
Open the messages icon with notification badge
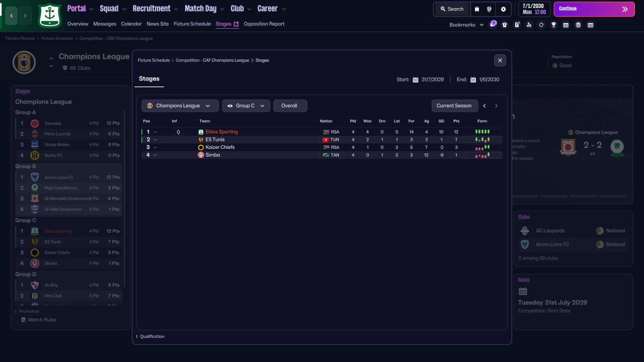tap(493, 25)
